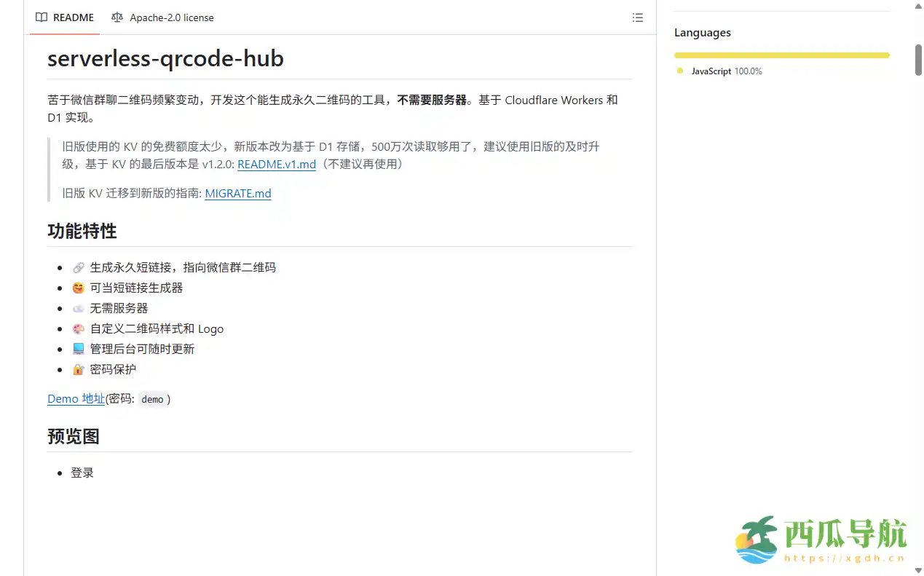Click the smiley emoji beside 可当短链接生成器
The width and height of the screenshot is (924, 576).
click(78, 288)
